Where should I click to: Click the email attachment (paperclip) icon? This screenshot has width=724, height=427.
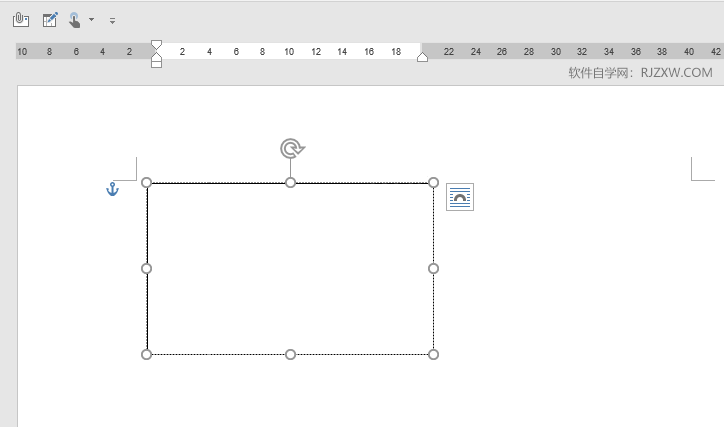coord(21,20)
